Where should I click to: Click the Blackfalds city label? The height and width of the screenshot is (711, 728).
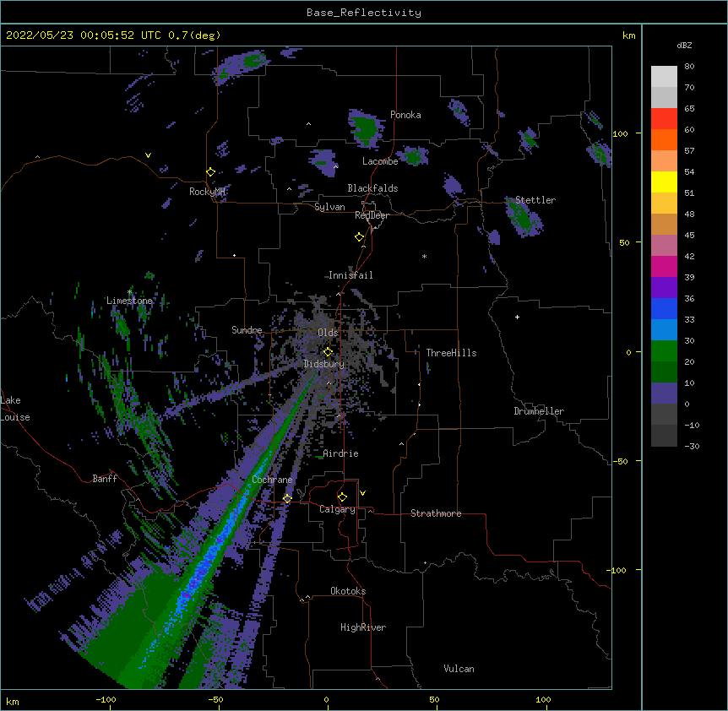coord(372,188)
